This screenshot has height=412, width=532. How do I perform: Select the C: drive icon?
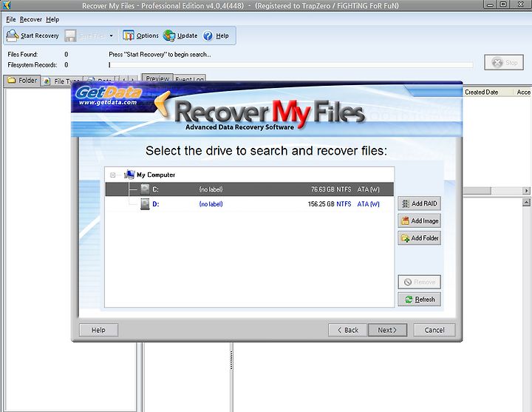(x=145, y=189)
